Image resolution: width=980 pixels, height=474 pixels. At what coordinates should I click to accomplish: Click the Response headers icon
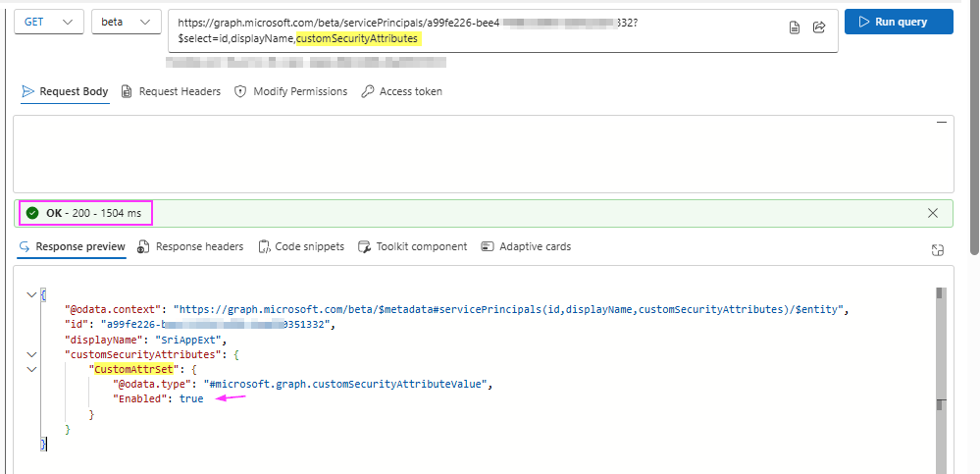143,247
